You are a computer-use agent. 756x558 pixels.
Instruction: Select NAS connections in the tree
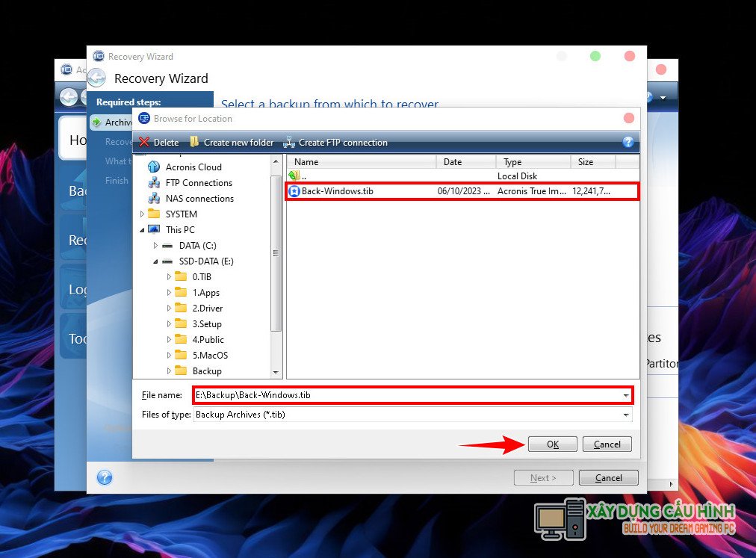click(x=199, y=198)
